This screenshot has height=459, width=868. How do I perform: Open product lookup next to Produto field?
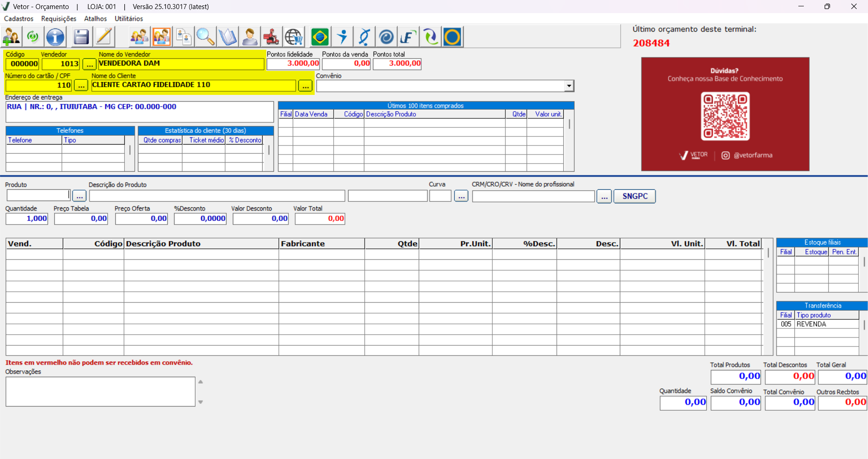[80, 196]
